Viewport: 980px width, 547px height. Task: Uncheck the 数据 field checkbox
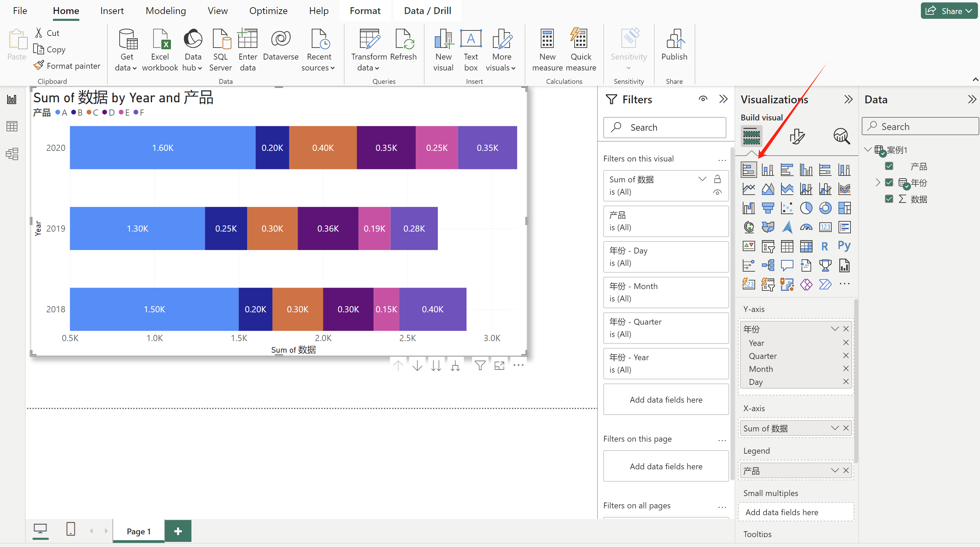tap(889, 199)
